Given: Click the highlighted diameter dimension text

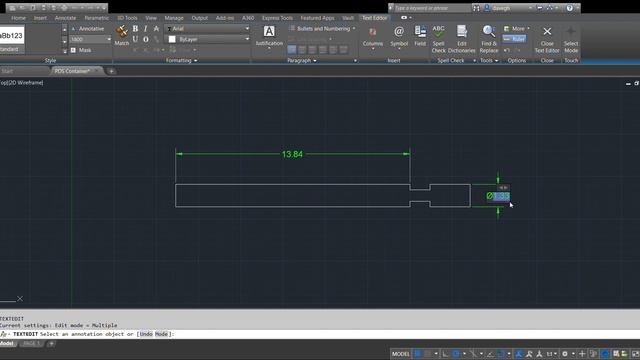Looking at the screenshot, I should (x=498, y=196).
